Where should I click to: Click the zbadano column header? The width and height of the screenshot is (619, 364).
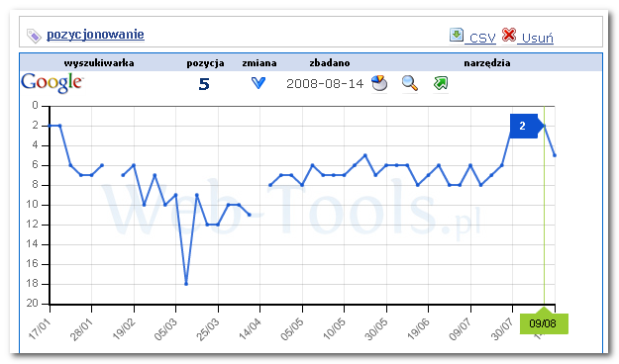pyautogui.click(x=330, y=63)
